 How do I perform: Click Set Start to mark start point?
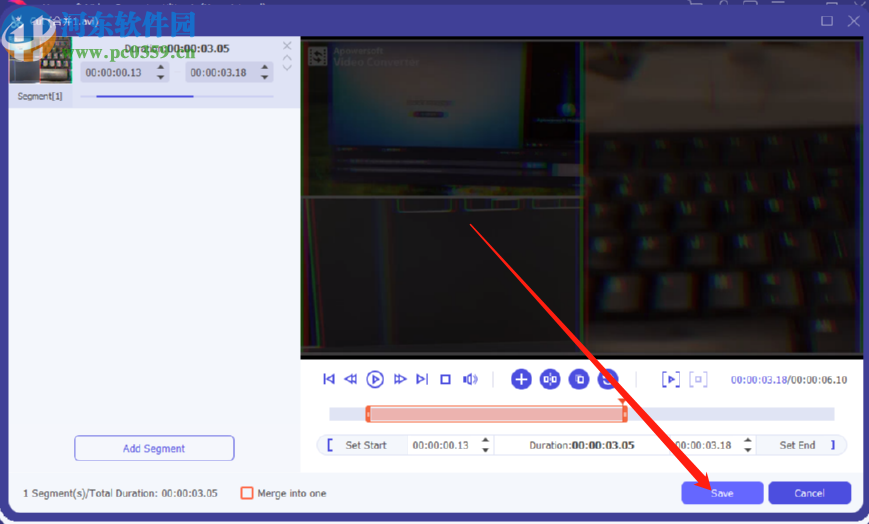pyautogui.click(x=366, y=445)
